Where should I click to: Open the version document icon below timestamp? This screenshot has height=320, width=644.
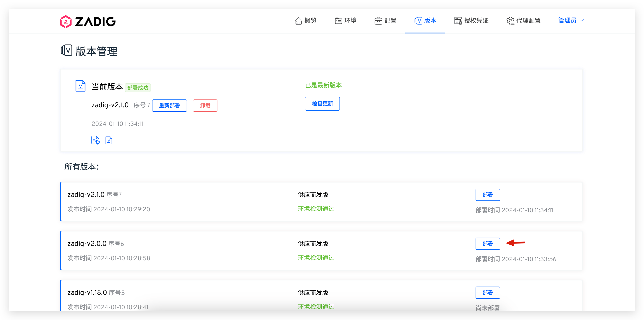(x=109, y=140)
